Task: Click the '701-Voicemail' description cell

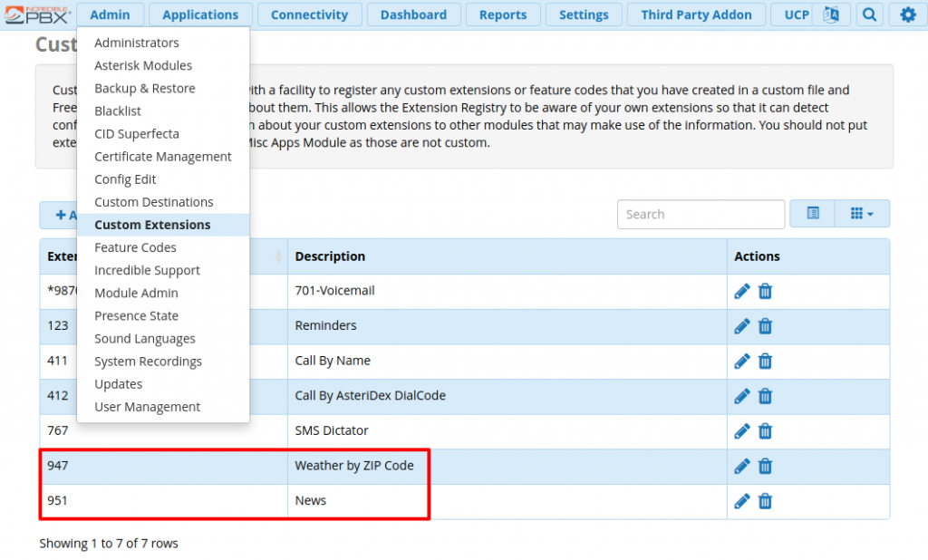Action: (507, 291)
